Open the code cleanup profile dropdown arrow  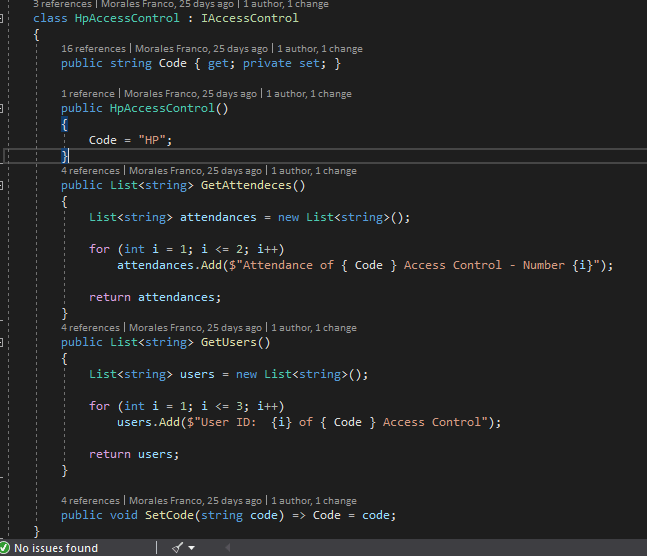coord(191,548)
